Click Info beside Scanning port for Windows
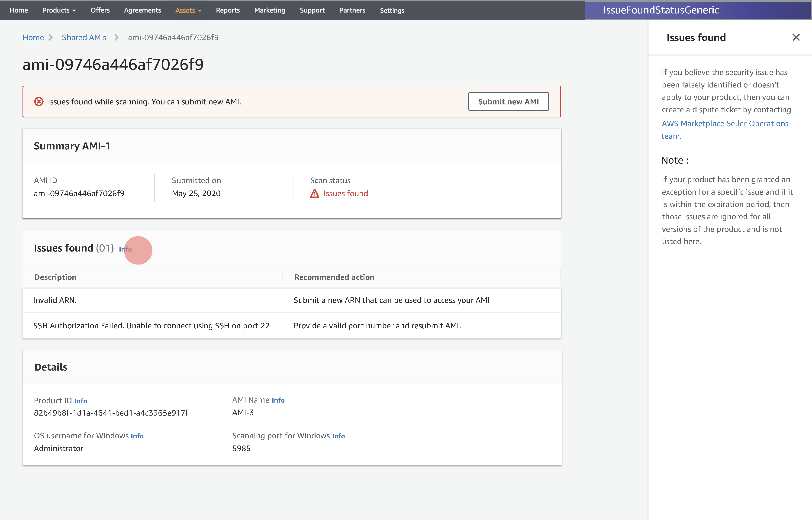The image size is (812, 520). coord(338,436)
